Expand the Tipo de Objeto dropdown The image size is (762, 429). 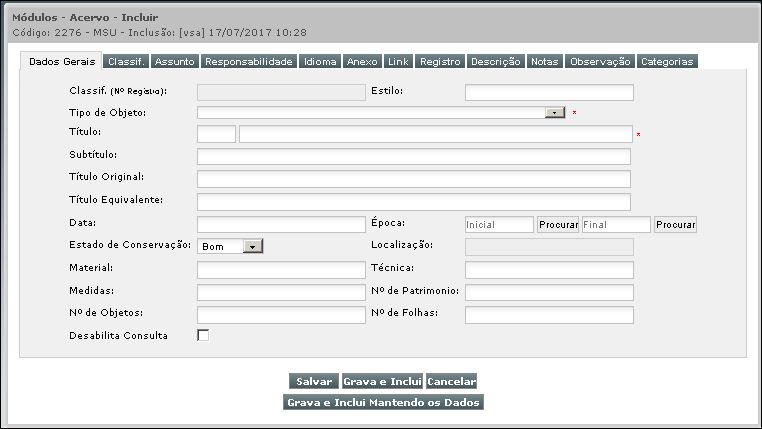point(556,114)
